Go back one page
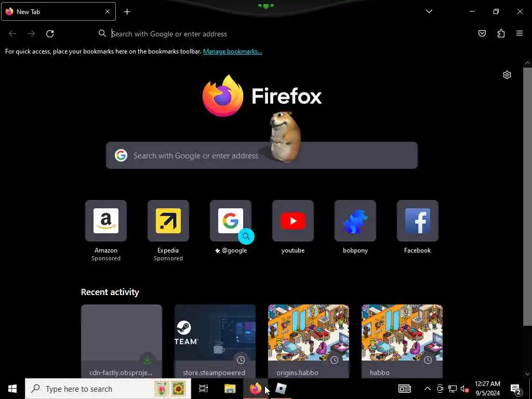Viewport: 532px width, 399px height. click(x=12, y=34)
